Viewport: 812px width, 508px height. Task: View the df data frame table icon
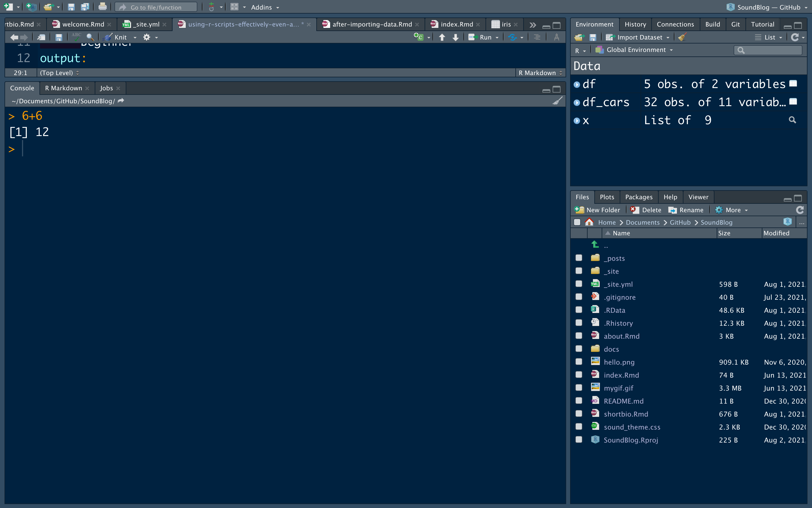pyautogui.click(x=793, y=83)
